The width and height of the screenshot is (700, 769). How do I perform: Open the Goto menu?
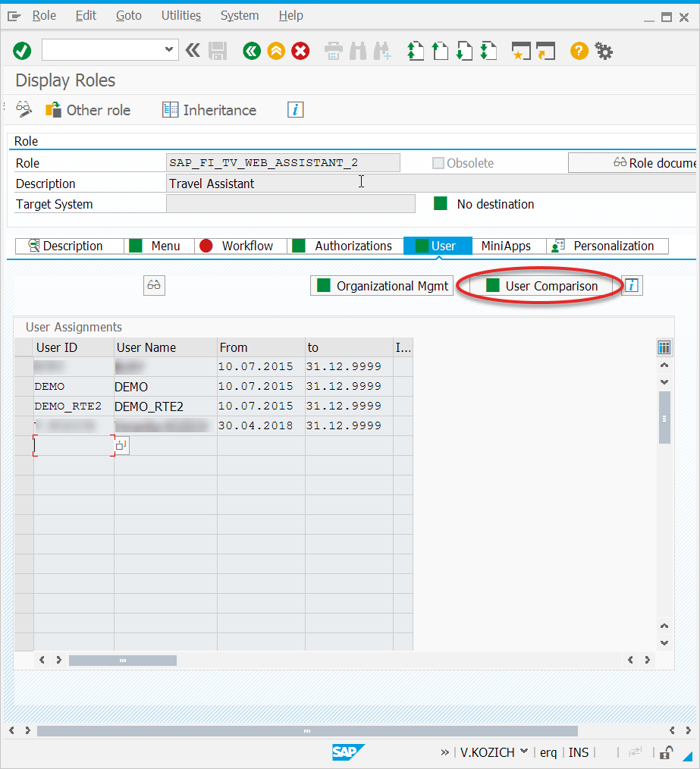(x=128, y=16)
